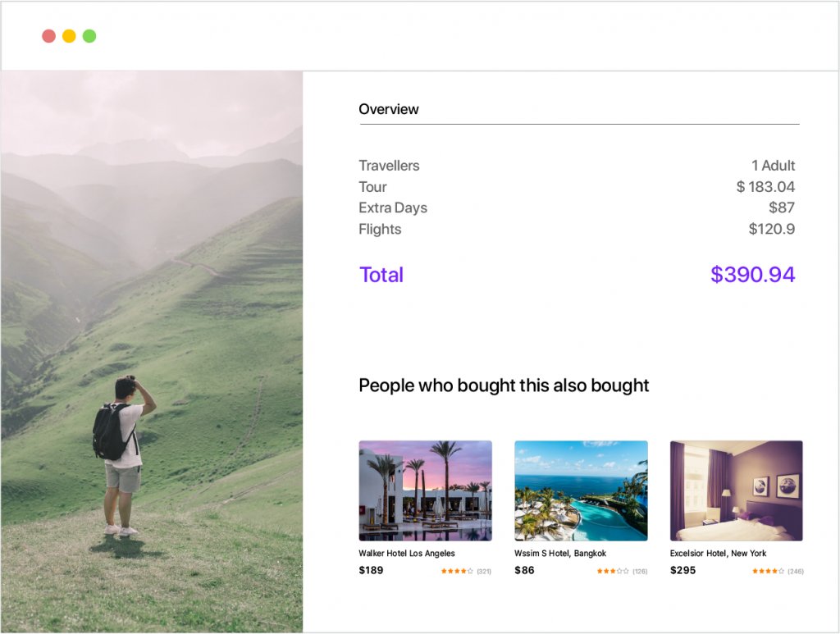
Task: Select the Total amount of $390.94
Action: [753, 274]
